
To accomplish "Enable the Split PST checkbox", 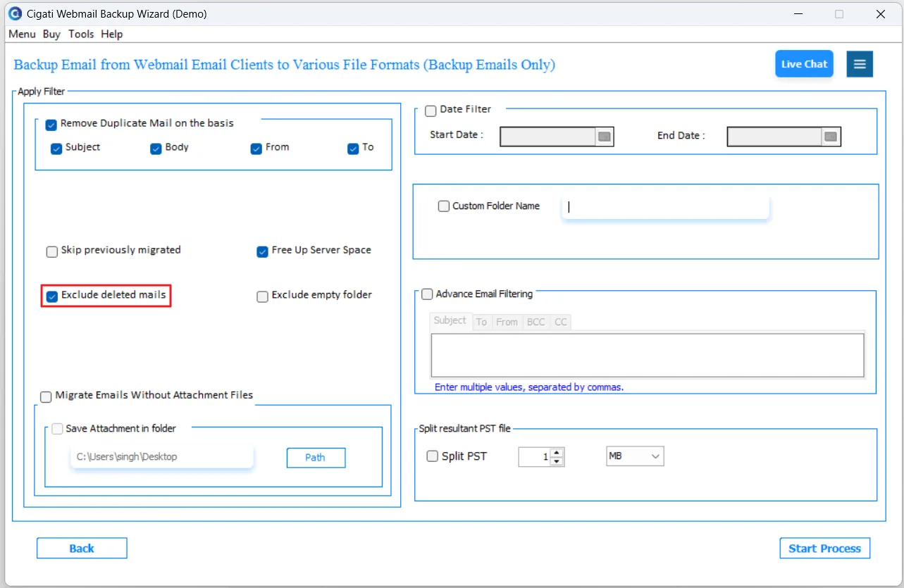I will click(433, 456).
